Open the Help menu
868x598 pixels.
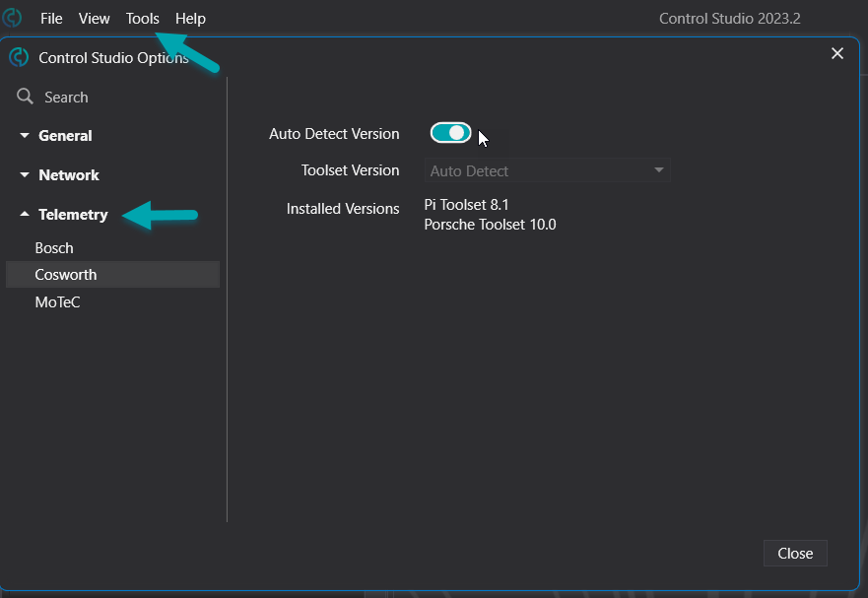point(190,19)
